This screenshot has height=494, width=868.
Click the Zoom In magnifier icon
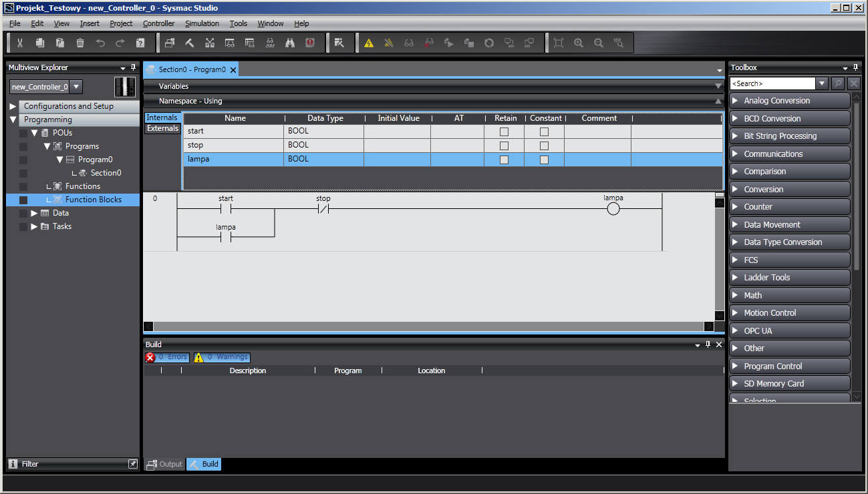[x=579, y=43]
